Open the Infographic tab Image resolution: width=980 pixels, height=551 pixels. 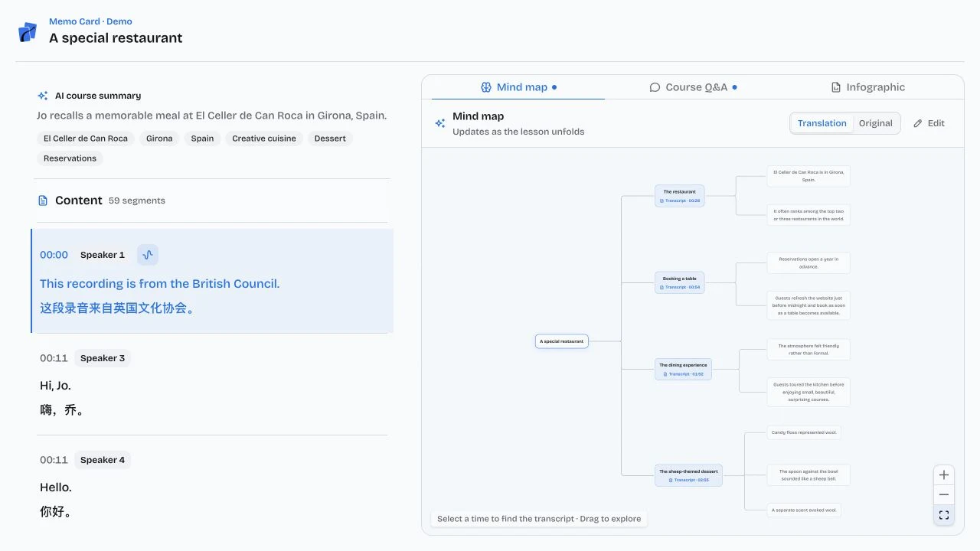point(867,87)
